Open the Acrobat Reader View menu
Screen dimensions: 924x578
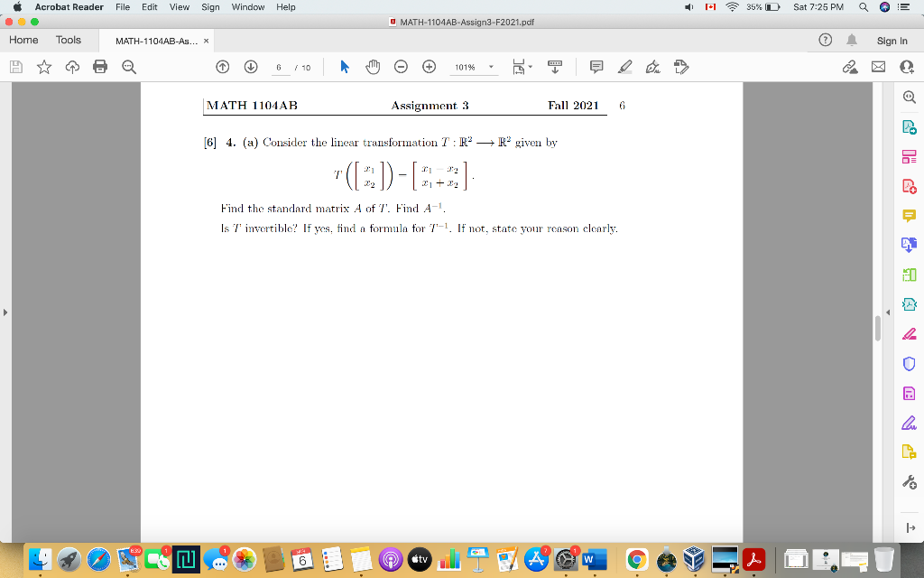click(179, 7)
